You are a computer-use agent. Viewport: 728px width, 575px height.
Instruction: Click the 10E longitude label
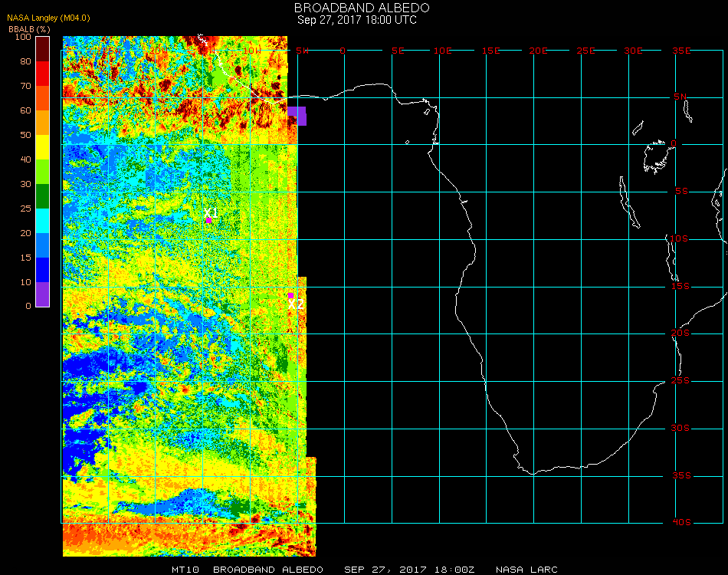[x=442, y=51]
